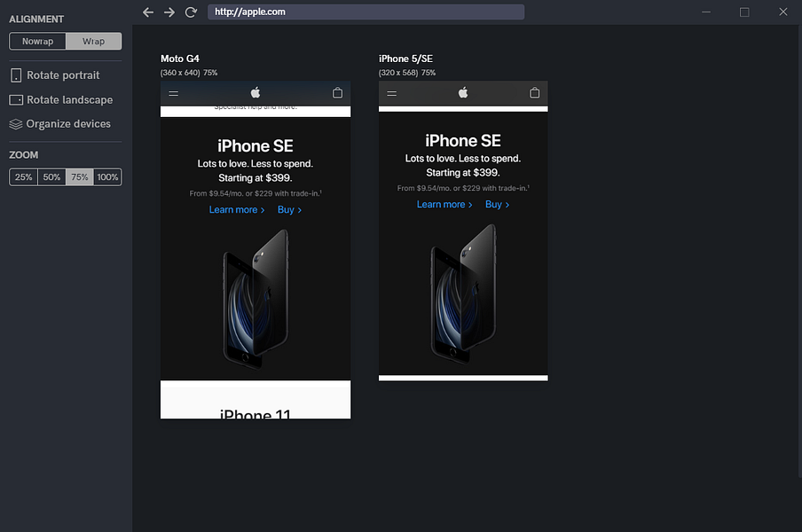Set zoom to 75%
Viewport: 802px width, 532px height.
(79, 177)
